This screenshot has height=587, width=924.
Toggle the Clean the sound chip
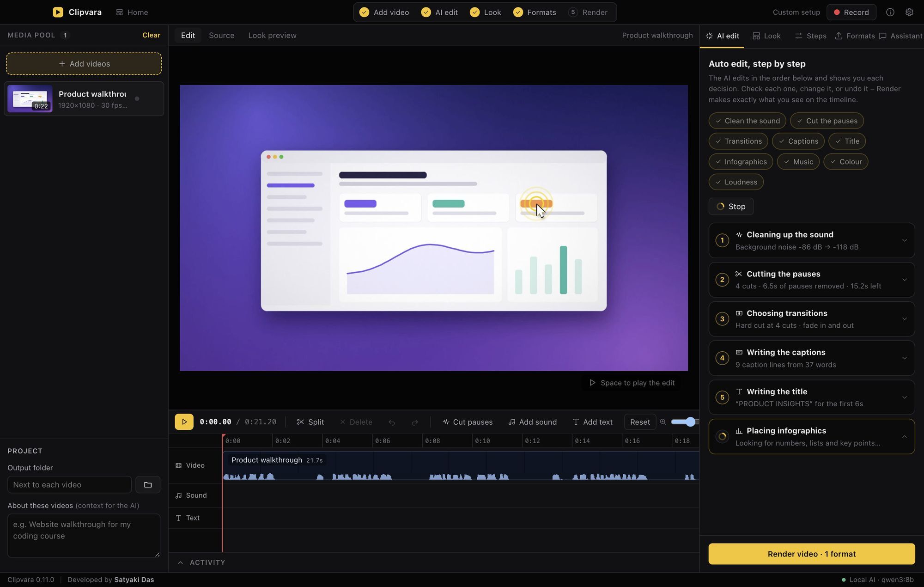(747, 121)
